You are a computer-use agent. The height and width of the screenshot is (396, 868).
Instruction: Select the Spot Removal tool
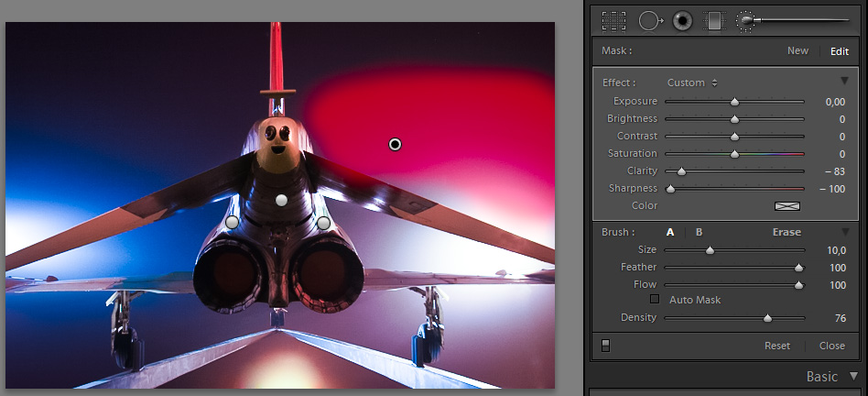[649, 20]
